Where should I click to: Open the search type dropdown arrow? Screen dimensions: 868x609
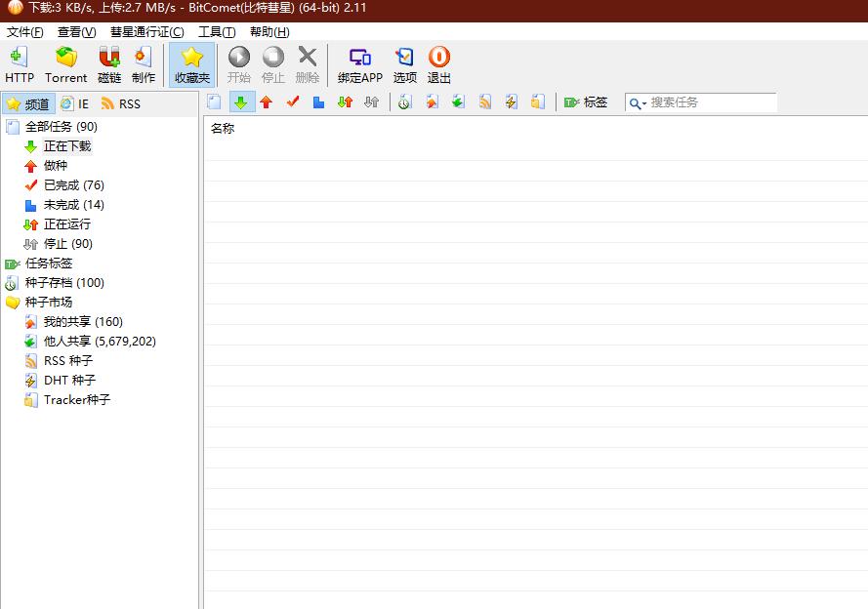[644, 104]
